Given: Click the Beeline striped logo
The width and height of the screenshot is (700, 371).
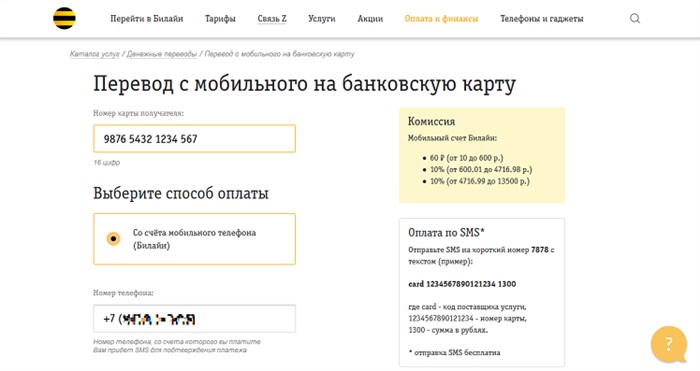Looking at the screenshot, I should 64,18.
